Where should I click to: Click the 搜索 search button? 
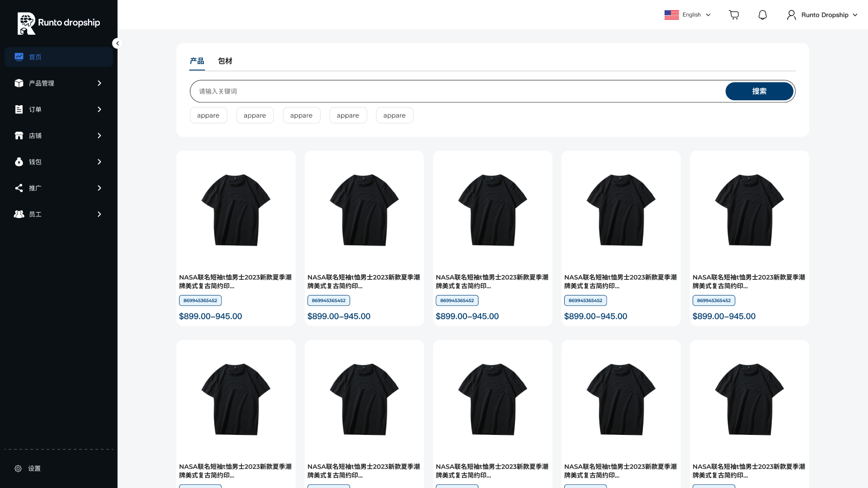[759, 91]
